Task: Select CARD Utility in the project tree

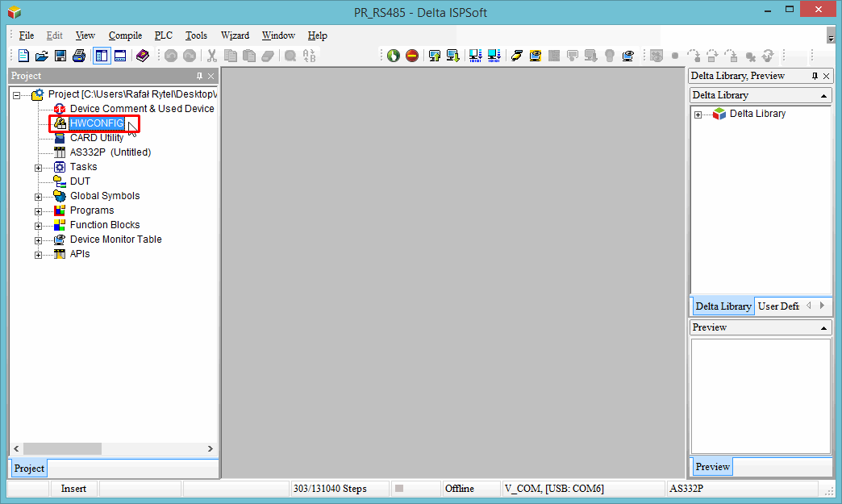Action: pyautogui.click(x=97, y=138)
